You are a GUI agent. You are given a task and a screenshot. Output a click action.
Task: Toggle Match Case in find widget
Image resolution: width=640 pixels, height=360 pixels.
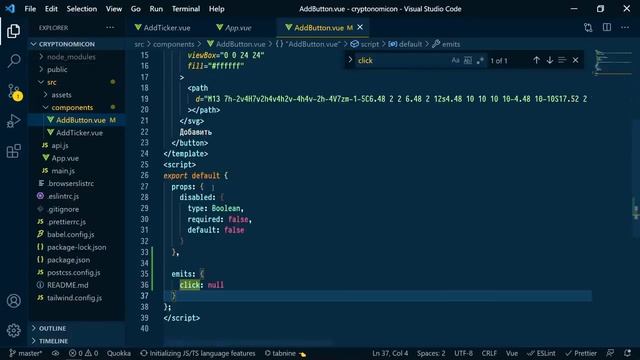click(456, 60)
